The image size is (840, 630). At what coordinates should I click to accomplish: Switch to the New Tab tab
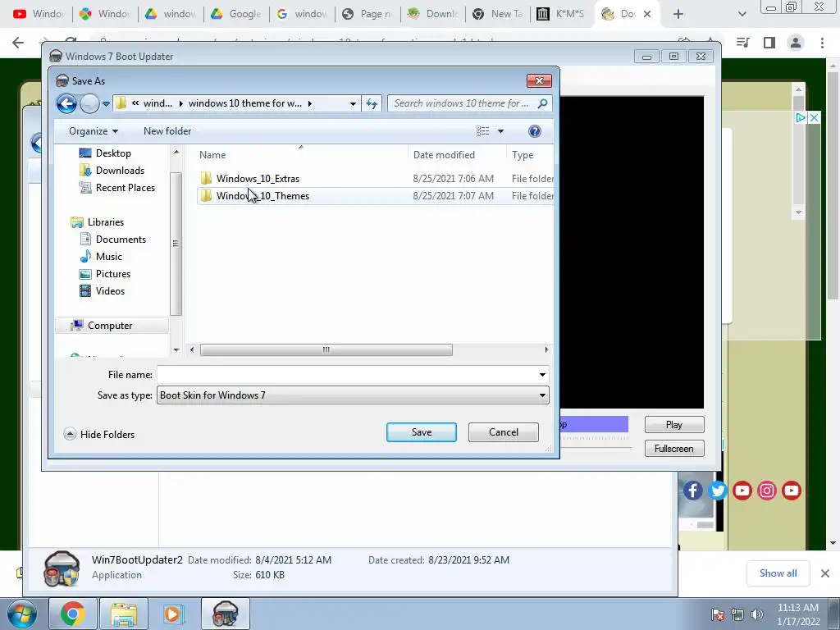coord(497,14)
